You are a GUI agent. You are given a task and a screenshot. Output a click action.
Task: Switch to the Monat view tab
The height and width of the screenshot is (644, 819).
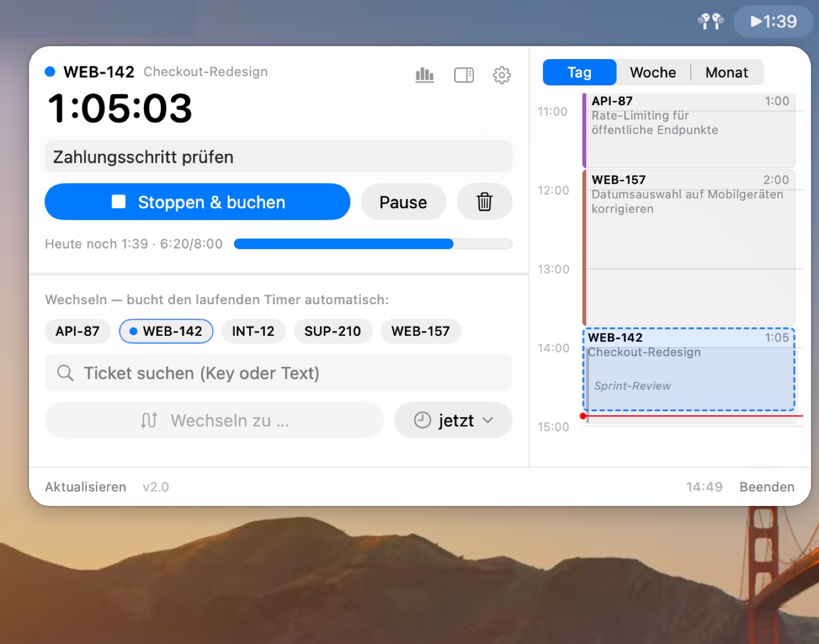pyautogui.click(x=727, y=73)
